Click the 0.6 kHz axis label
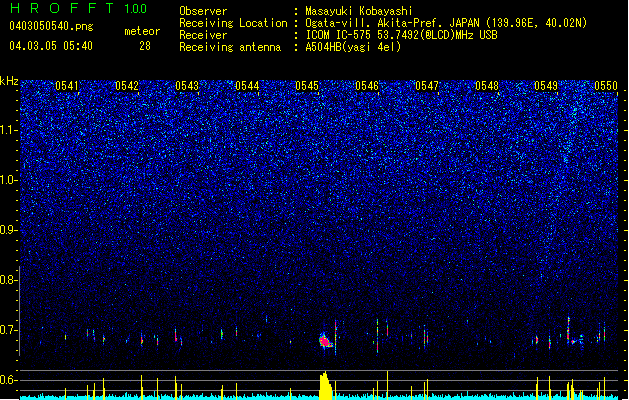 coord(9,380)
